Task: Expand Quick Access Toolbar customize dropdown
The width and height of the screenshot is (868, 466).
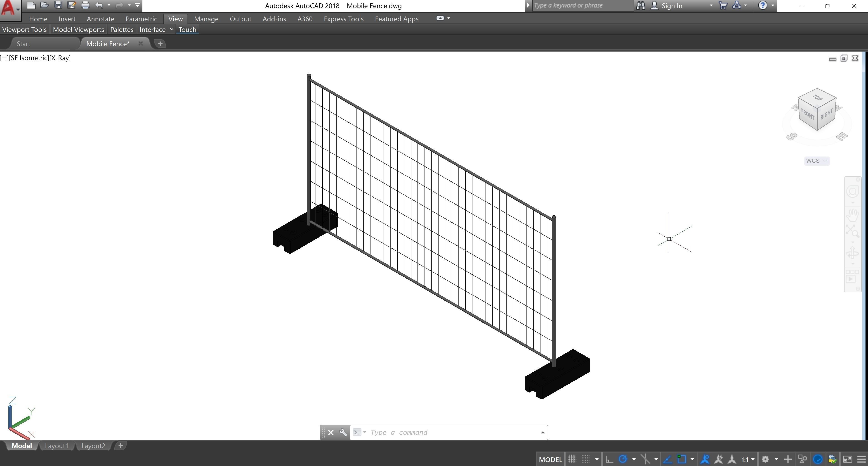Action: pyautogui.click(x=137, y=5)
